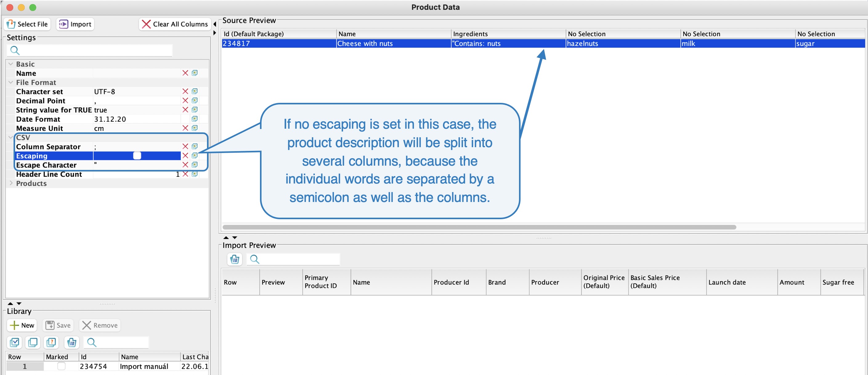This screenshot has width=868, height=375.
Task: Click the Source Preview horizontal scrollbar
Action: [x=479, y=228]
